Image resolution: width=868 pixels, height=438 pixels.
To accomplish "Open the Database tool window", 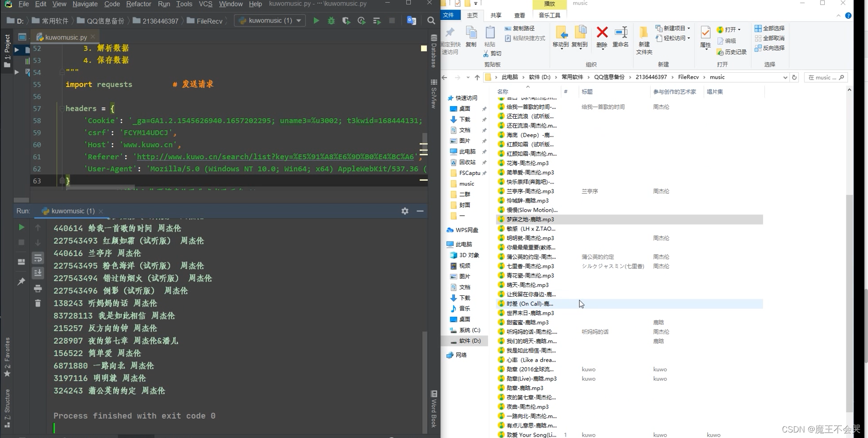I will tap(434, 51).
